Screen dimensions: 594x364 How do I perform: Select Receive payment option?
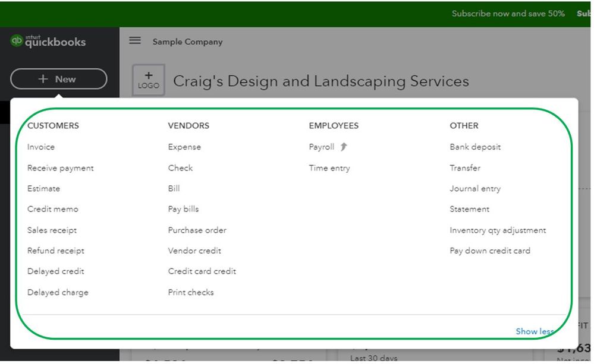point(60,168)
